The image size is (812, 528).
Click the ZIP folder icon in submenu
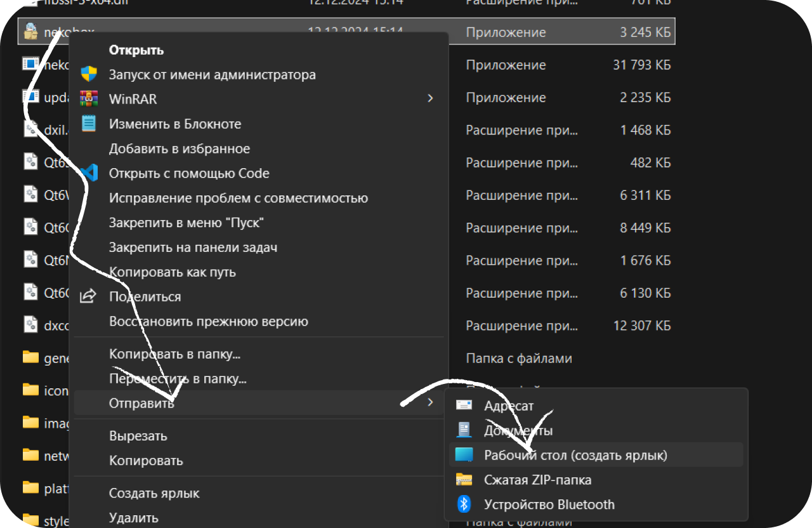[x=464, y=480]
